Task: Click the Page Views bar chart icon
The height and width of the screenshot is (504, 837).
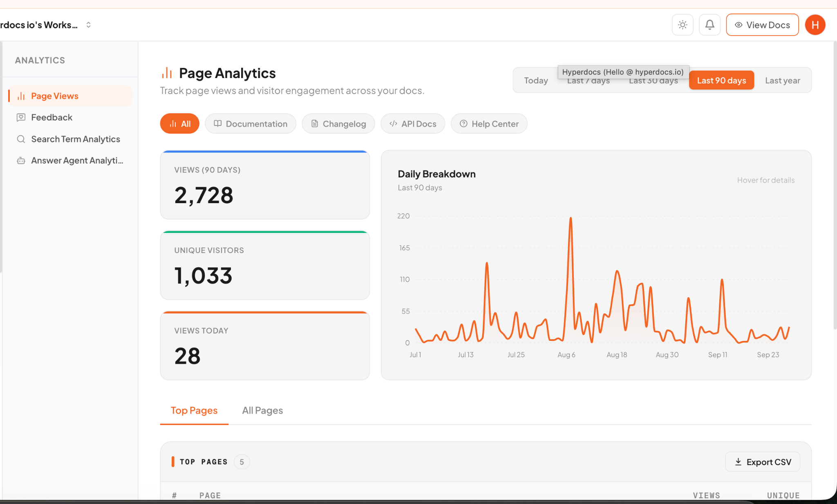Action: (x=21, y=96)
